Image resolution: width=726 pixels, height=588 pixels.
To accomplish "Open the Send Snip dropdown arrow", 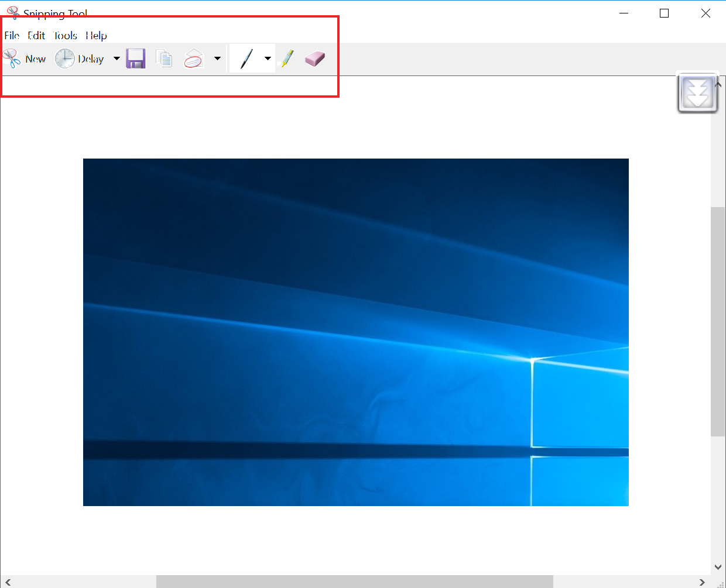I will [x=217, y=59].
